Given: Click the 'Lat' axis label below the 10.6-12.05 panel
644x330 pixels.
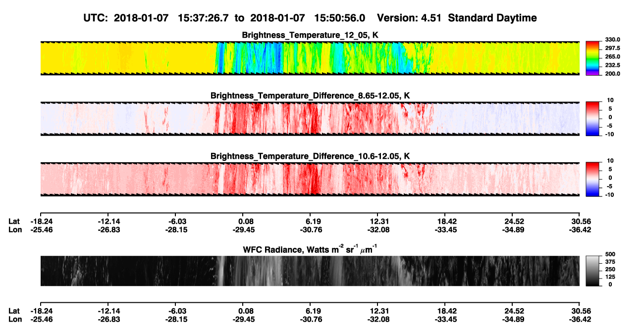Looking at the screenshot, I should coord(14,222).
